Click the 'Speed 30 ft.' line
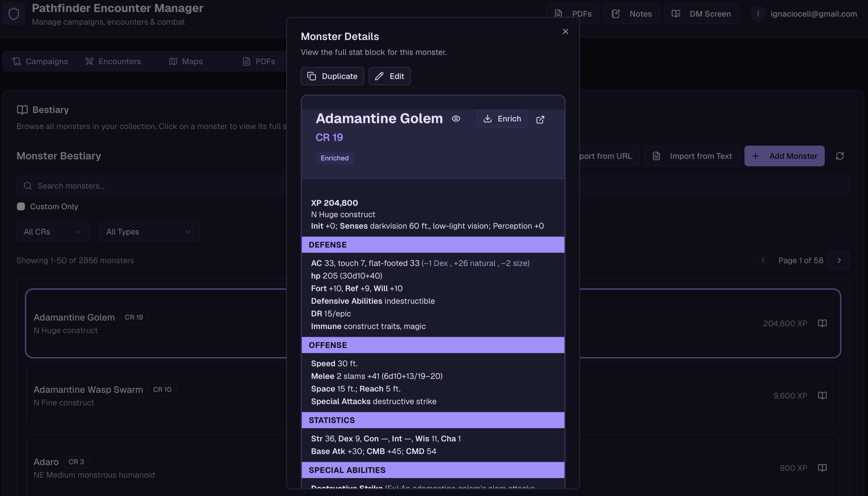This screenshot has height=496, width=868. [x=335, y=364]
